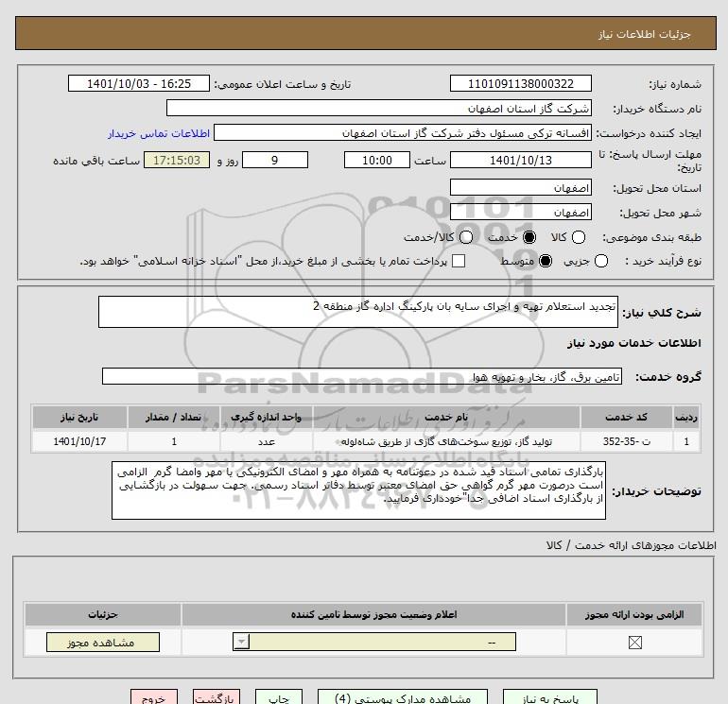
Task: Click the ایجاد کننده درخواست field
Action: tap(403, 133)
